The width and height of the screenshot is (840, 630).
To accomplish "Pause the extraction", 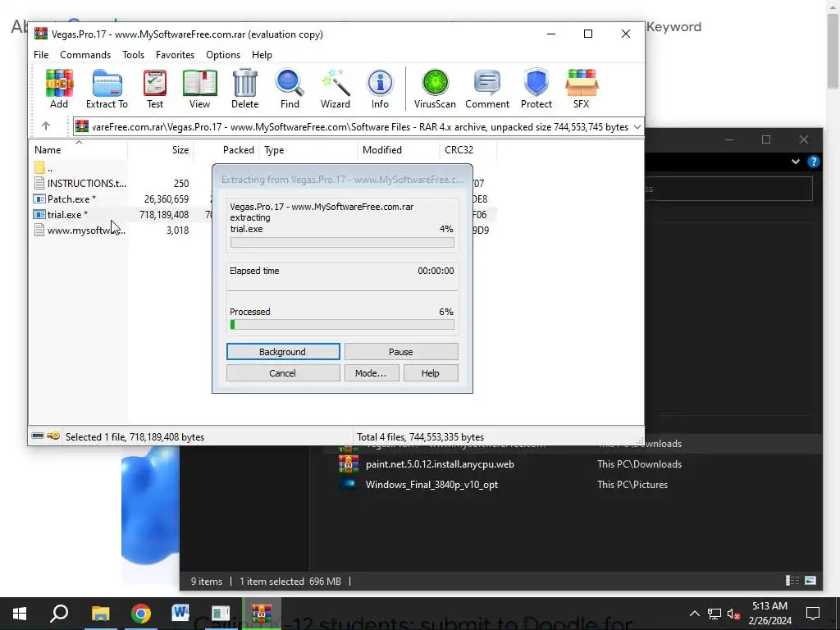I will point(400,351).
